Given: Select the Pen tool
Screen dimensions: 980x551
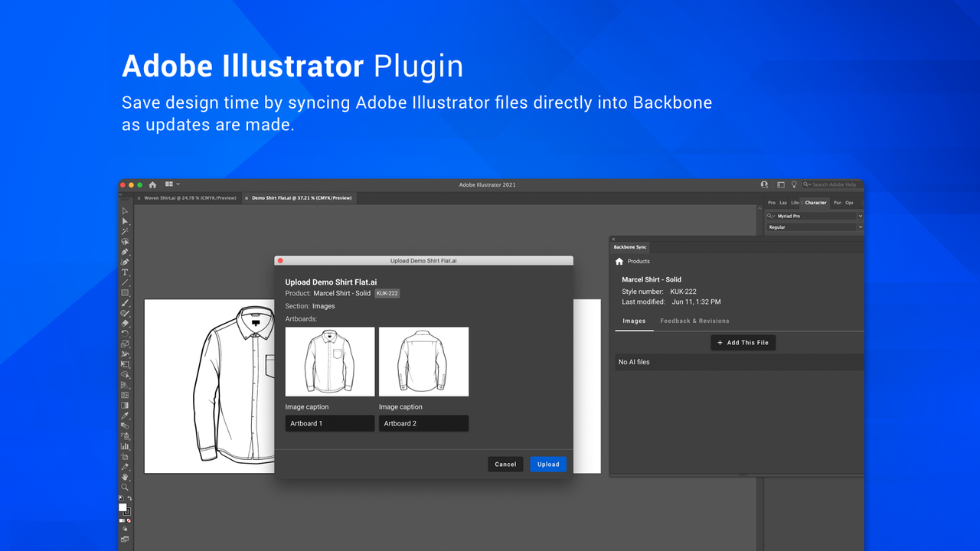Looking at the screenshot, I should [x=126, y=252].
